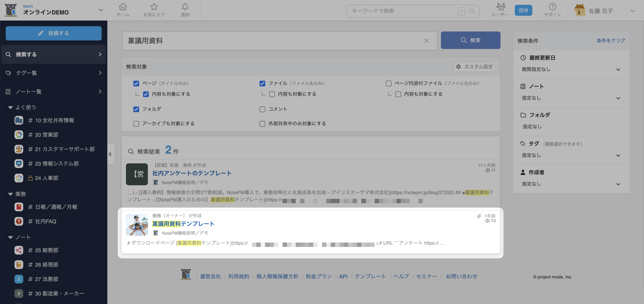
Task: Open ノート一覧 sidebar menu
Action: click(53, 92)
